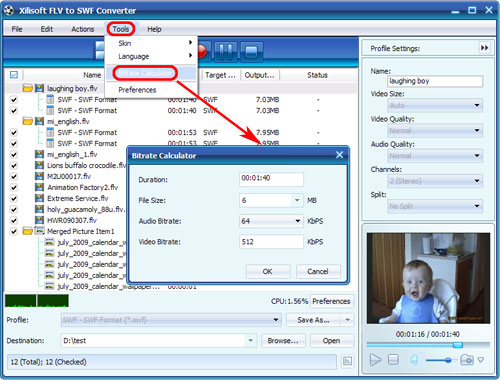Uncheck the Animation Factory2.flv checkbox
The image size is (500, 380).
pyautogui.click(x=14, y=188)
